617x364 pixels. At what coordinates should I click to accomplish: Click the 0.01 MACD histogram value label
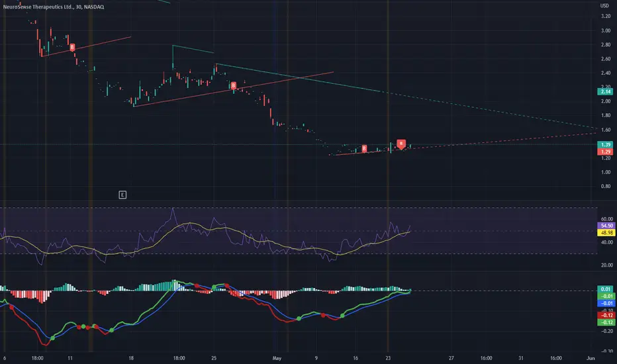[x=605, y=289]
